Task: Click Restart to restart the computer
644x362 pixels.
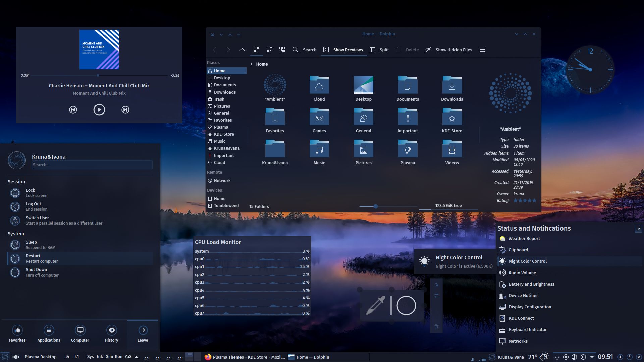Action: pos(33,258)
